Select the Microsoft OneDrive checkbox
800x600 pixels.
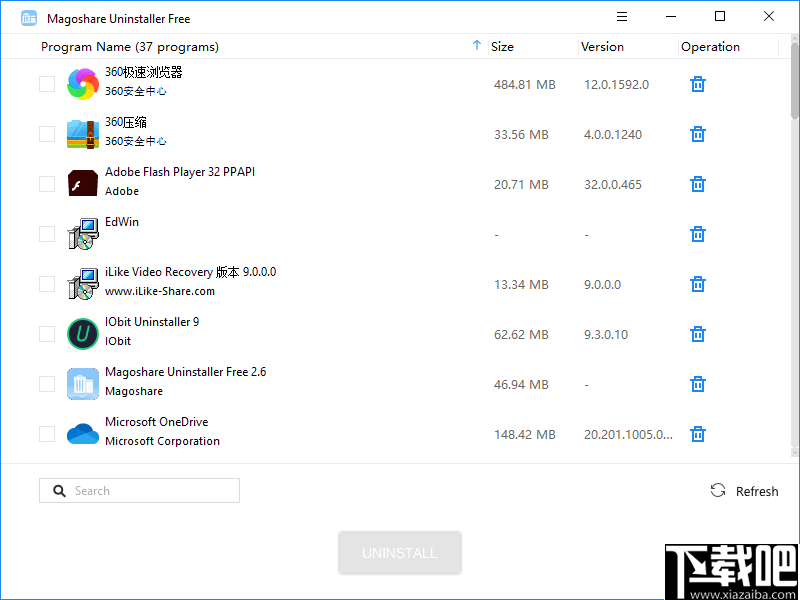coord(46,434)
